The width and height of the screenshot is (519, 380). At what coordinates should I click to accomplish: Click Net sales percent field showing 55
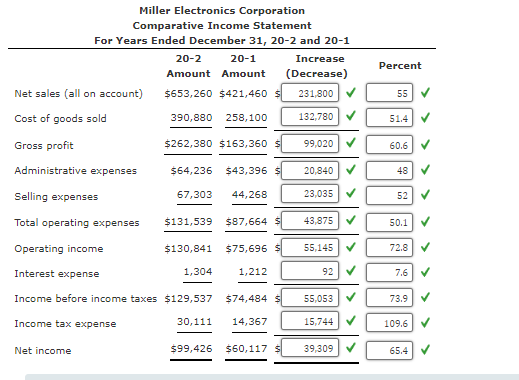tap(389, 93)
